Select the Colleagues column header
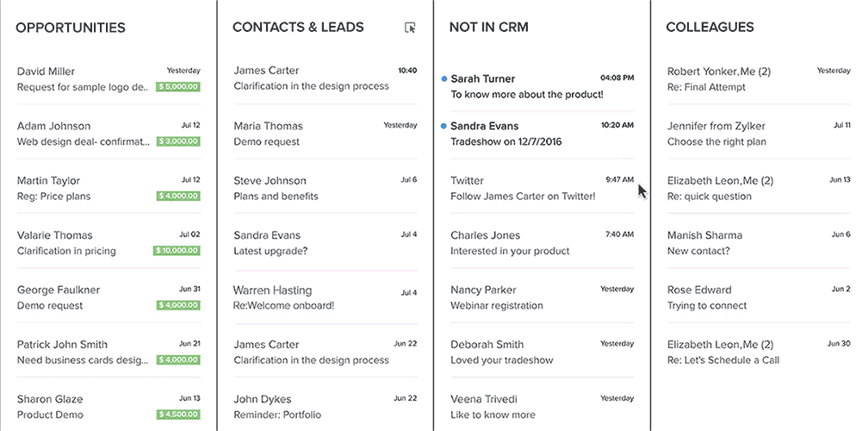 tap(710, 28)
